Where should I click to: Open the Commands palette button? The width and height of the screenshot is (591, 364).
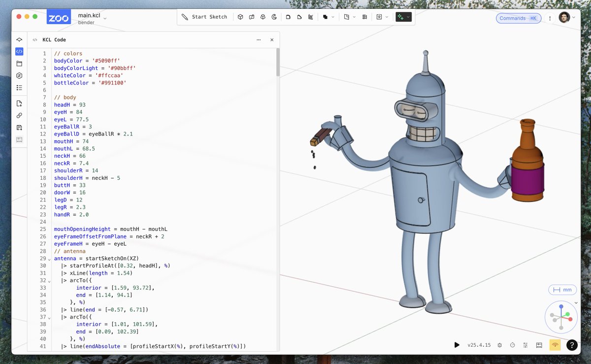tap(518, 18)
